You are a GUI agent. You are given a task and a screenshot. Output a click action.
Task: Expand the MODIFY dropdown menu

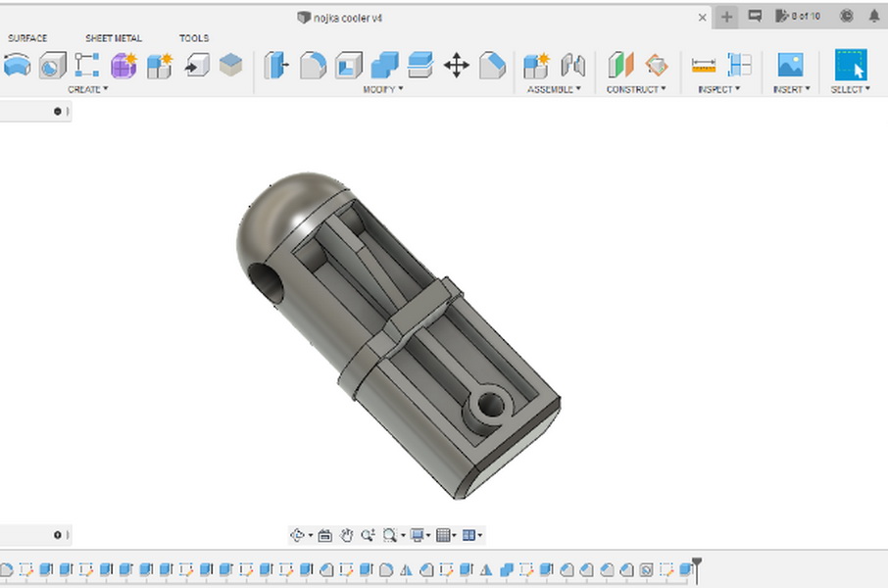(x=383, y=89)
